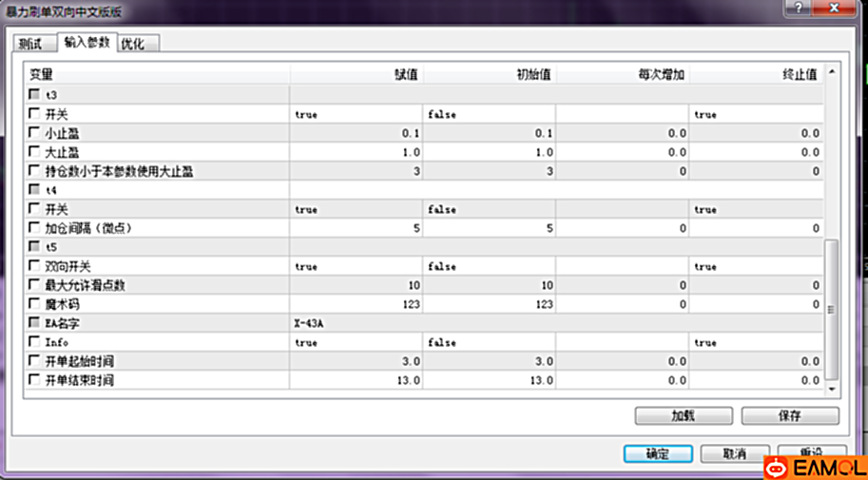
Task: Confirm with the 确定 button
Action: (657, 453)
